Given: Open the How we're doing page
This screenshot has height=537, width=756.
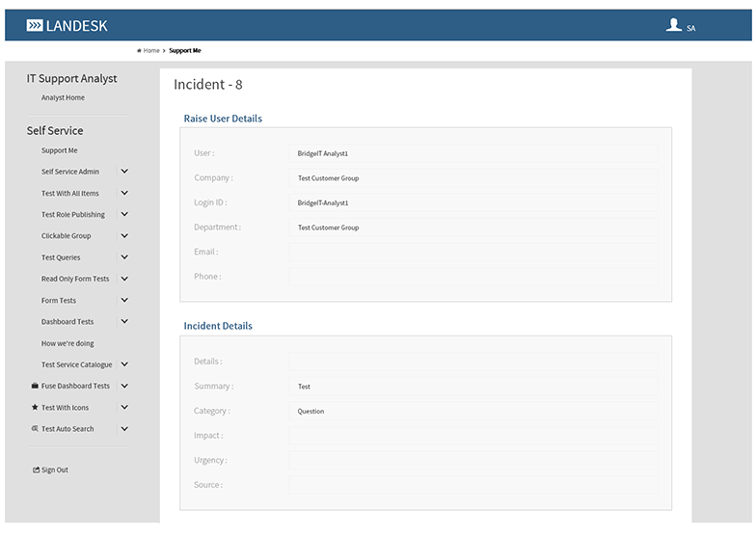Looking at the screenshot, I should pyautogui.click(x=67, y=343).
